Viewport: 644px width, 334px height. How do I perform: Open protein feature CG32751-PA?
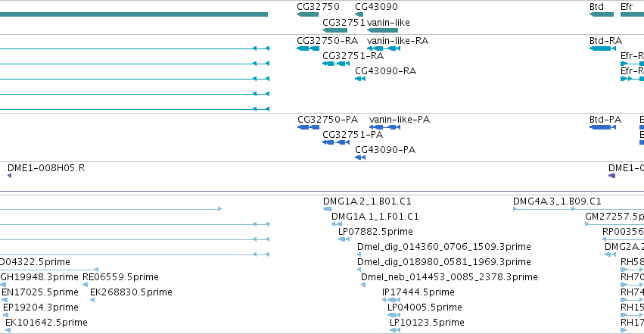(x=353, y=135)
